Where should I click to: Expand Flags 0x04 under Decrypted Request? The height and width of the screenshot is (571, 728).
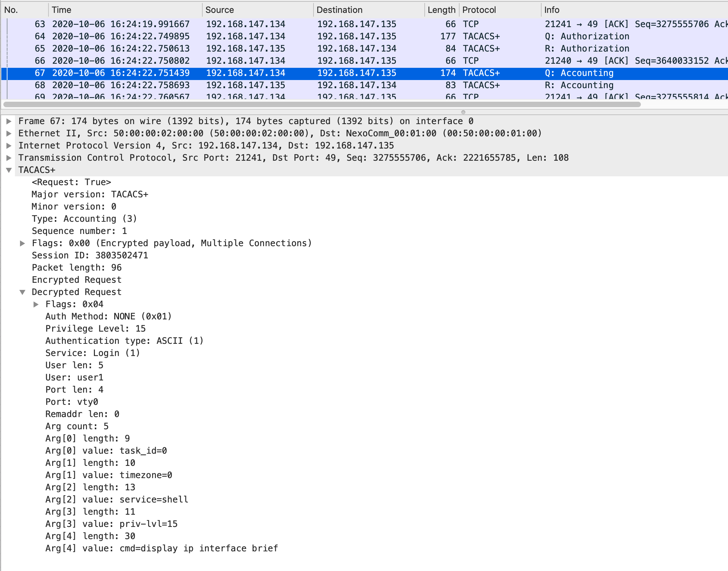[x=36, y=304]
